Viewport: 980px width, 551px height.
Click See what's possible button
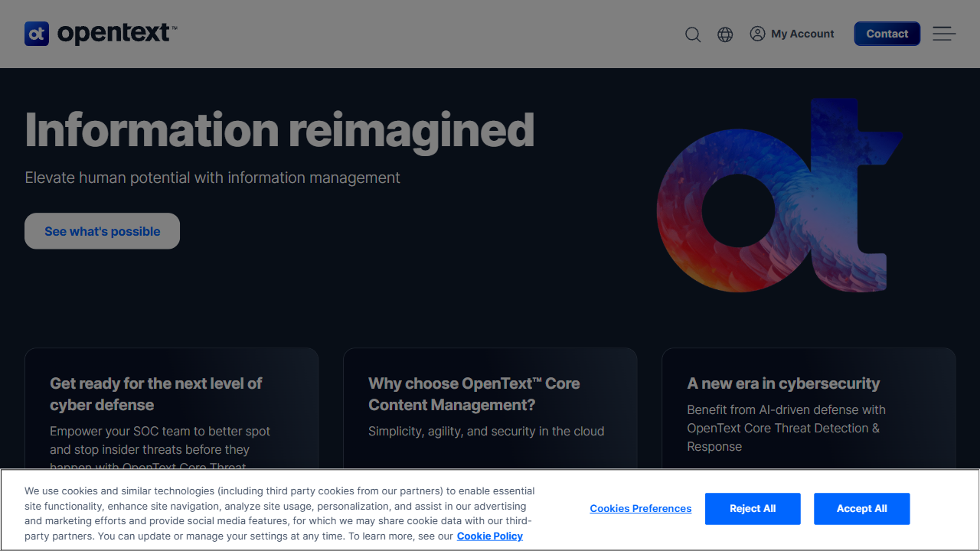[103, 231]
